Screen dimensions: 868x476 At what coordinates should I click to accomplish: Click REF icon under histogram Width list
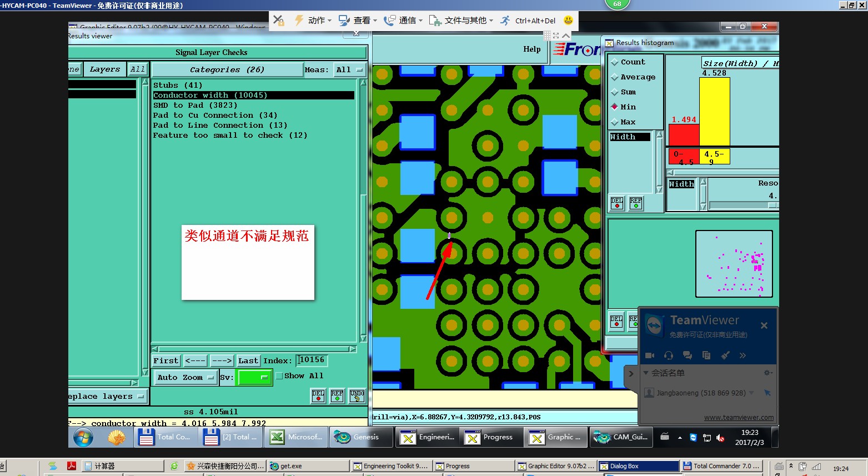click(x=636, y=203)
